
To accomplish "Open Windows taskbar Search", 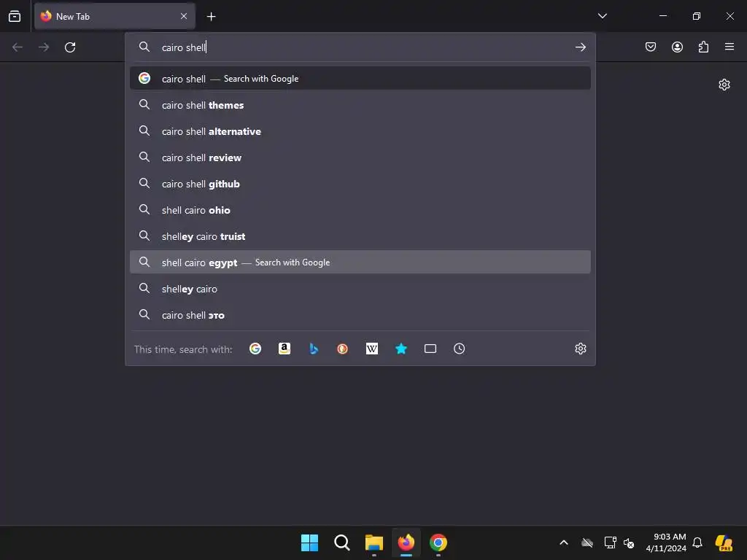I will 341,542.
